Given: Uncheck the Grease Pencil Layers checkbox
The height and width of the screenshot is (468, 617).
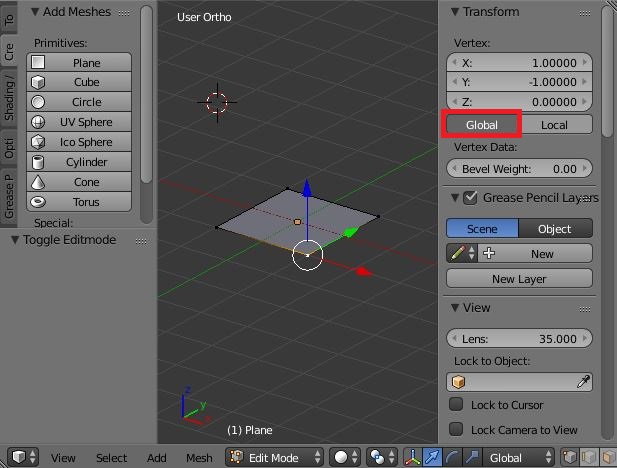Looking at the screenshot, I should (x=470, y=197).
